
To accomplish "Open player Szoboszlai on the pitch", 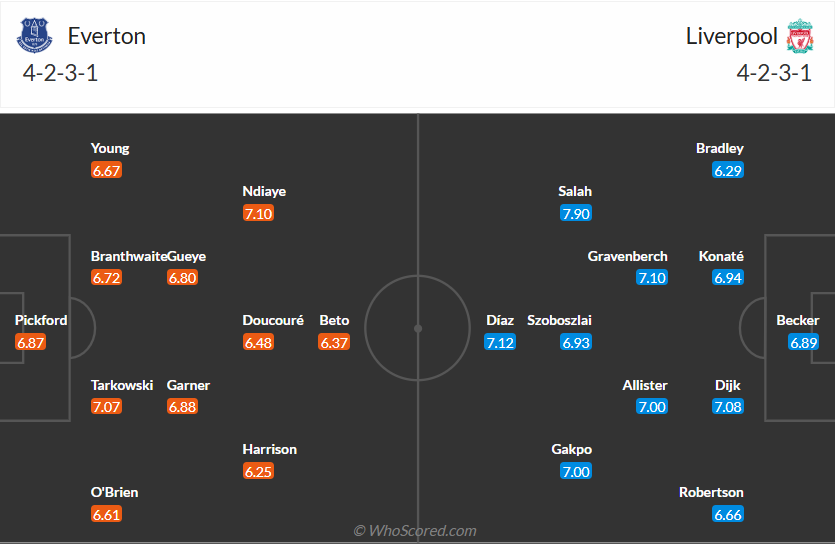I will 560,320.
